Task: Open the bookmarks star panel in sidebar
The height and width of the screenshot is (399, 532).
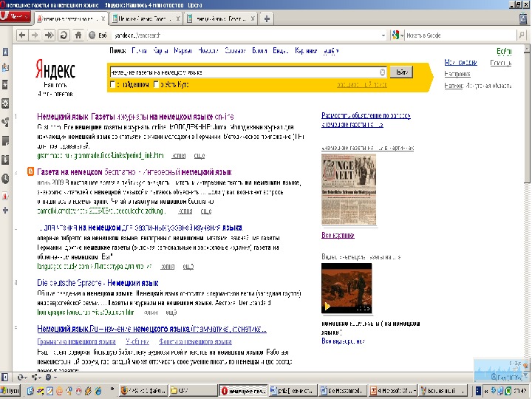Action: coord(5,84)
